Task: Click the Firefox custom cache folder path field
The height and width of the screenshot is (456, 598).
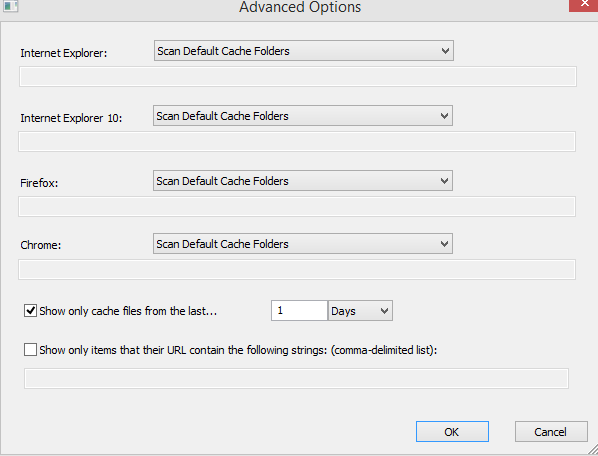Action: (x=297, y=206)
